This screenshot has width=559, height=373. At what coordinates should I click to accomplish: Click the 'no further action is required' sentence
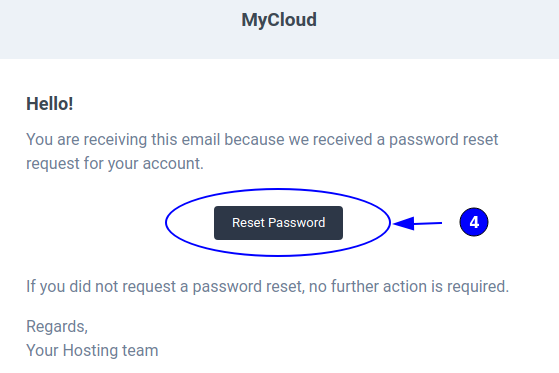(409, 286)
